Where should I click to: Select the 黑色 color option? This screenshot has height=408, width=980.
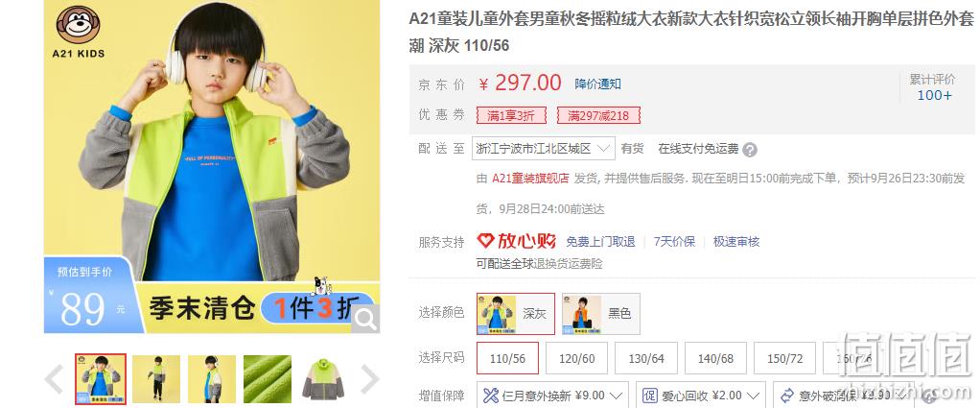pos(600,314)
